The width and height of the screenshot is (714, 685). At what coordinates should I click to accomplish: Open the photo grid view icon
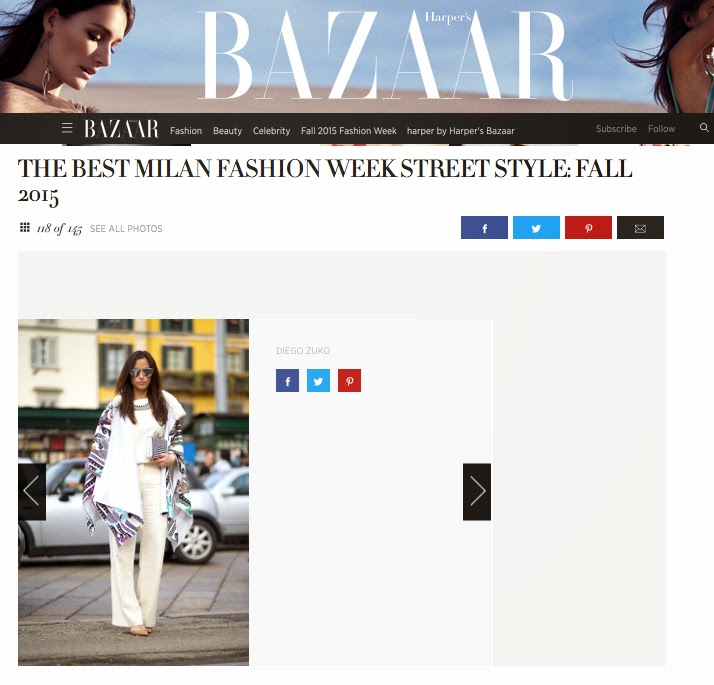point(25,227)
